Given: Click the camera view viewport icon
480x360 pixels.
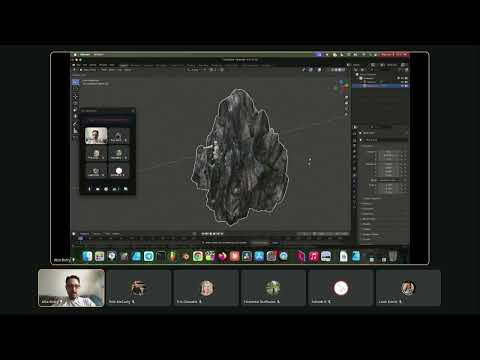Looking at the screenshot, I should [x=346, y=108].
